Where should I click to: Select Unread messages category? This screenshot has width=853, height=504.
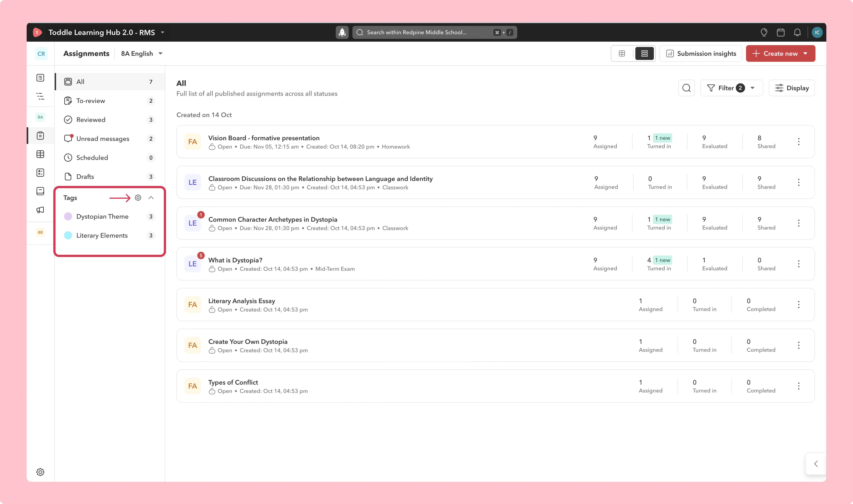point(110,139)
